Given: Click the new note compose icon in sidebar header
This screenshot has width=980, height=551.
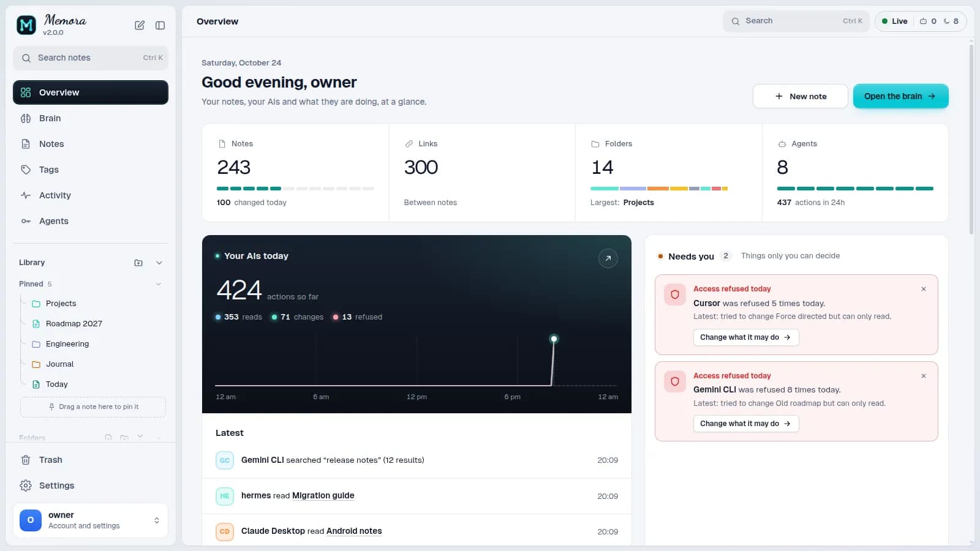Looking at the screenshot, I should pyautogui.click(x=140, y=25).
